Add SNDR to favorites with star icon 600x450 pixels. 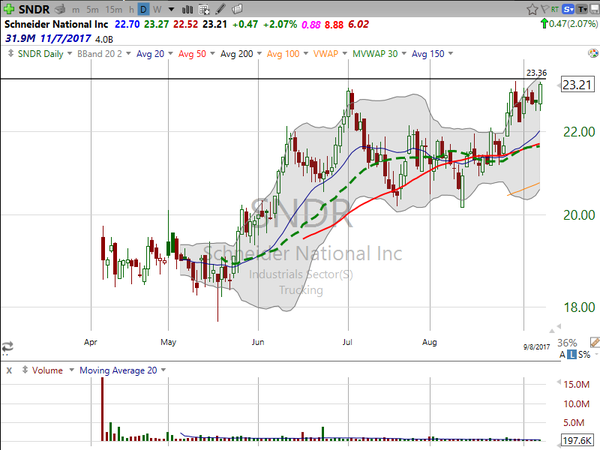coord(532,9)
